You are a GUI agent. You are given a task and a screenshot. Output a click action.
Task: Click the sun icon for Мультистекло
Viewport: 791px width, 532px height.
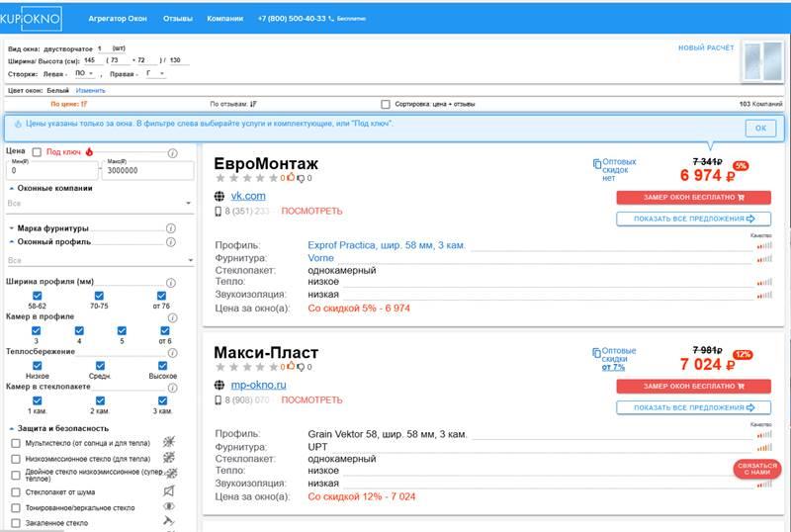tap(169, 442)
